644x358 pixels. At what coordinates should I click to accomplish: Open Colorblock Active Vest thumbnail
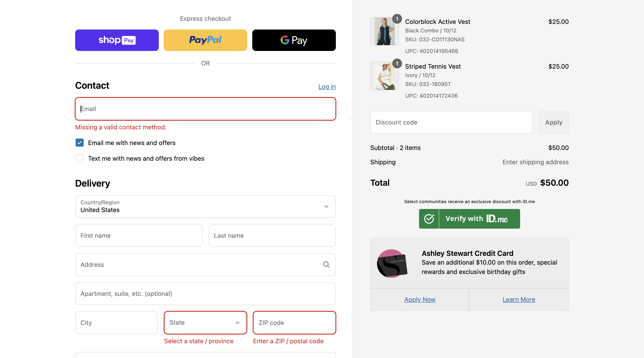click(384, 31)
